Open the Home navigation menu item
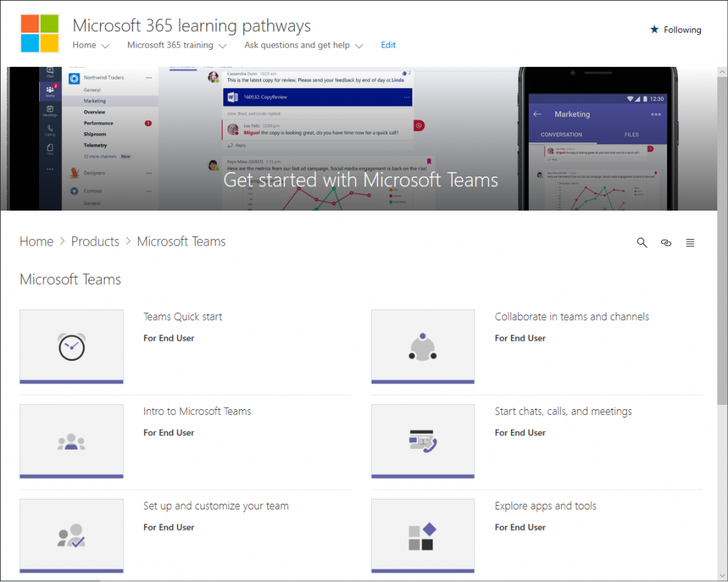This screenshot has width=728, height=582. click(84, 45)
